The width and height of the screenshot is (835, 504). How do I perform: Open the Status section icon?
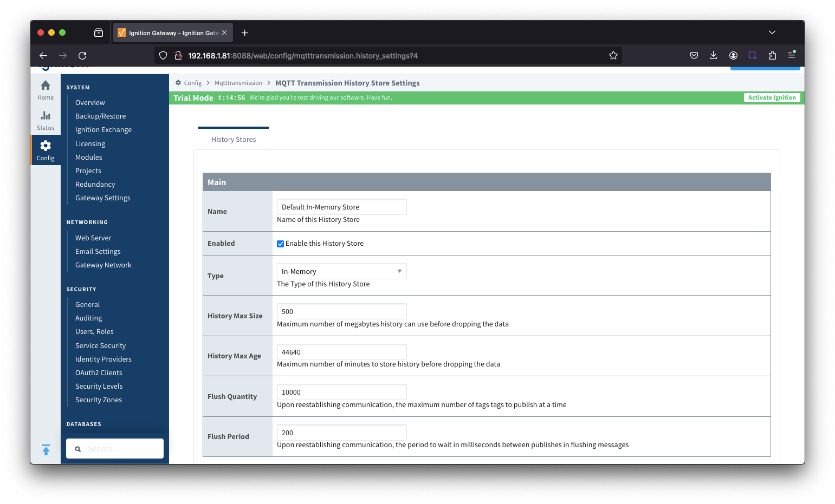point(46,120)
